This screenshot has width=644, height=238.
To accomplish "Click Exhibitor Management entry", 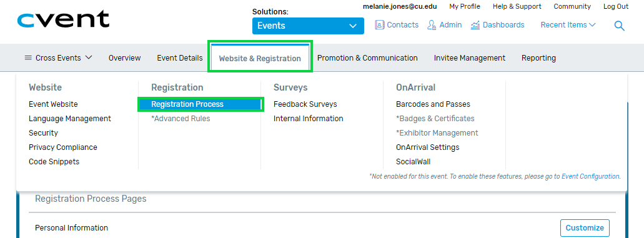I will 437,133.
